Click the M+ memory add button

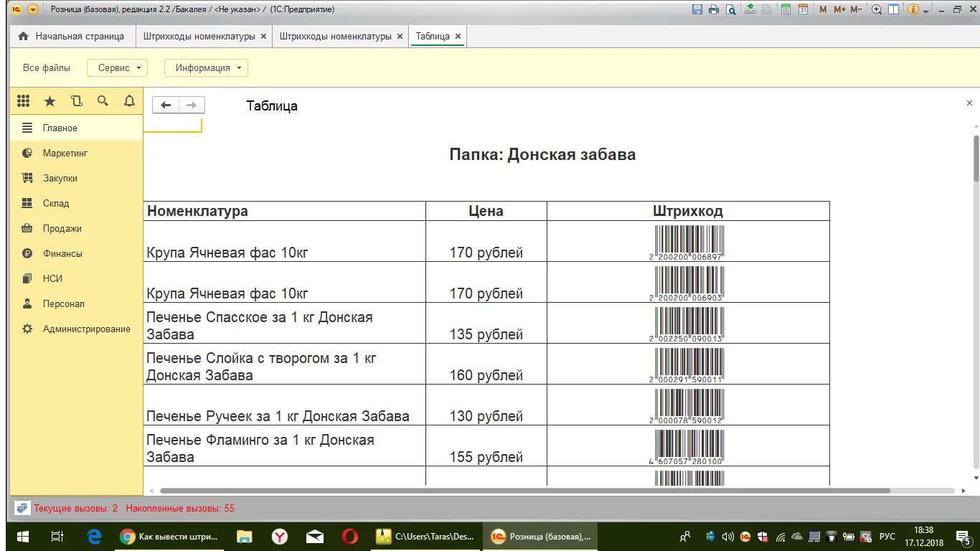click(x=839, y=9)
